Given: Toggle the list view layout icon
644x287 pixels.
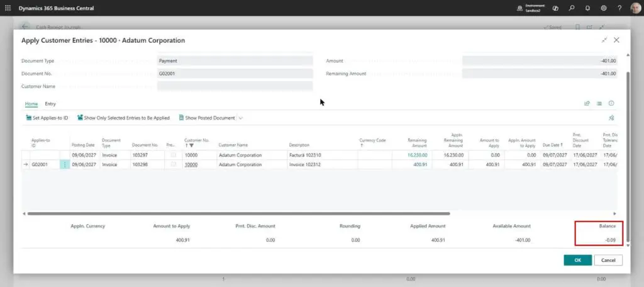Looking at the screenshot, I should 599,103.
